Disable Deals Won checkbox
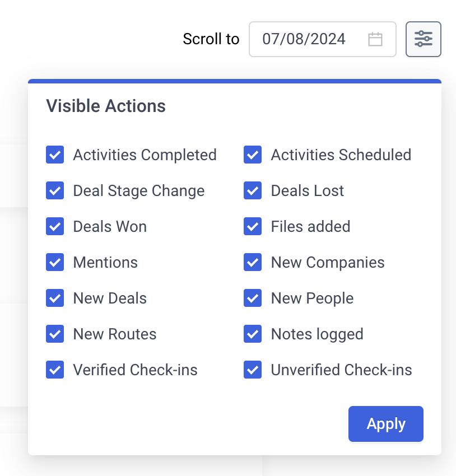The image size is (456, 476). coord(55,226)
